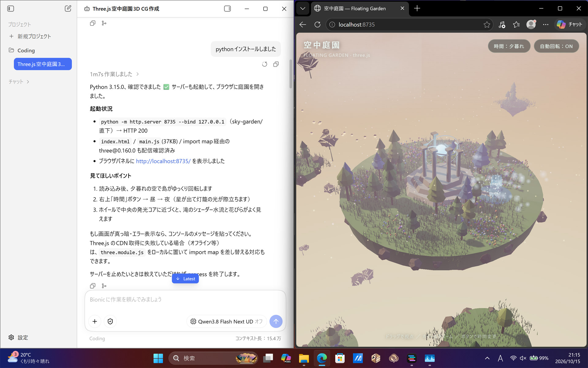Expand the 1m7s作業しました details
This screenshot has width=588, height=368.
[115, 74]
